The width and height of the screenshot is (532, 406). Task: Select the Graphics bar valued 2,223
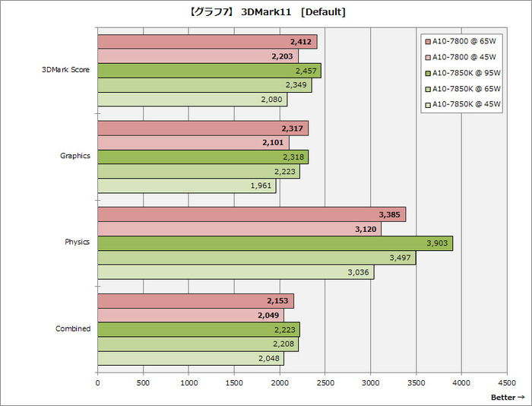pyautogui.click(x=199, y=171)
